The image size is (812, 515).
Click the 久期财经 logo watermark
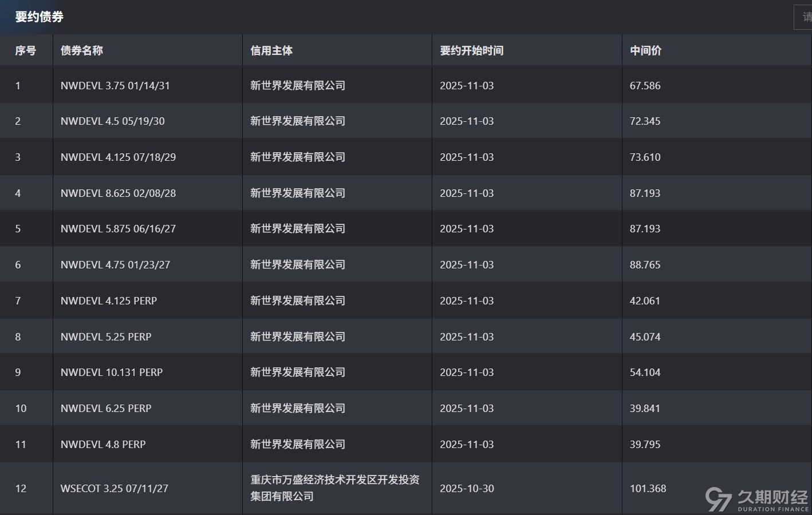pos(756,499)
